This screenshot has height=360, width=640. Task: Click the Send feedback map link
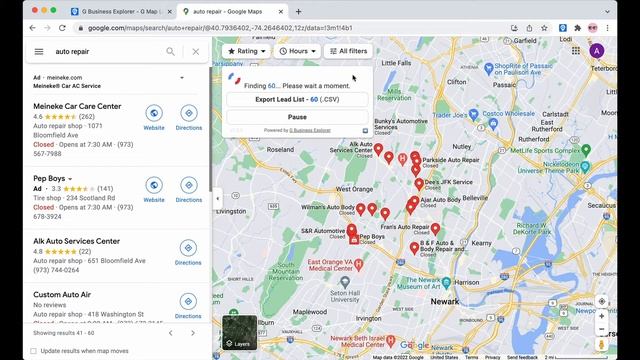click(522, 358)
